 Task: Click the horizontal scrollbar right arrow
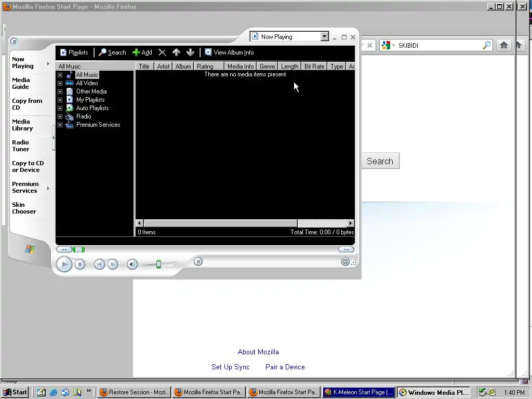pyautogui.click(x=351, y=223)
